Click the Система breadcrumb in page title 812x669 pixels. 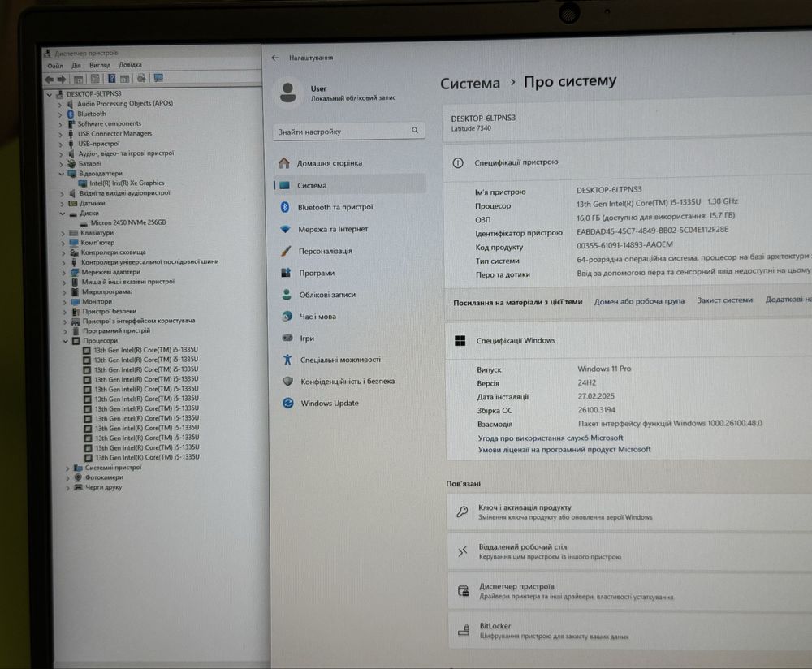click(470, 83)
